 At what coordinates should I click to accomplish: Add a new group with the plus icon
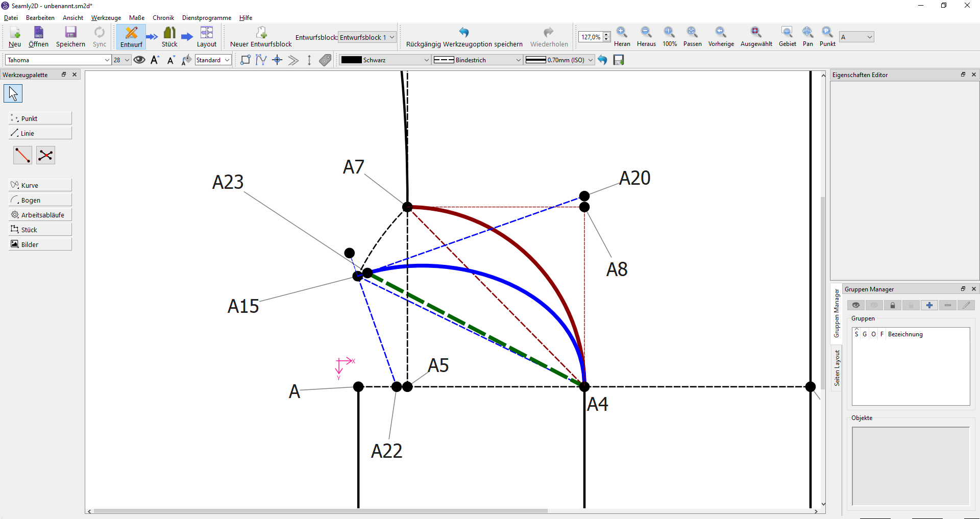929,305
